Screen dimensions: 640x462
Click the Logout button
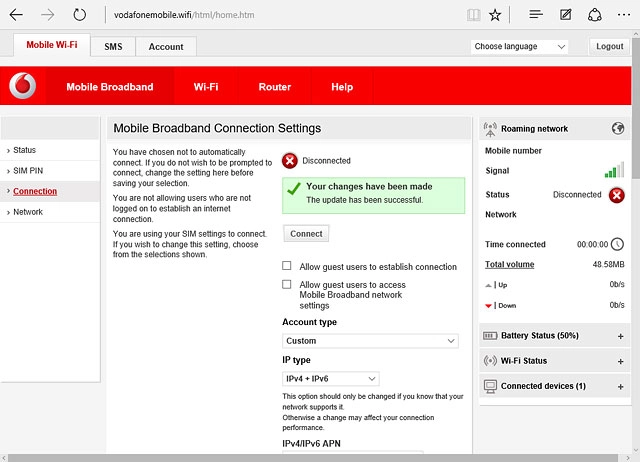point(609,47)
